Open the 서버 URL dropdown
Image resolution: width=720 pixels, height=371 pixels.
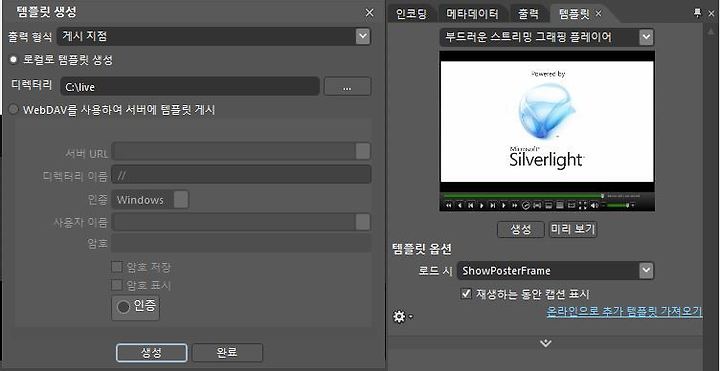point(363,151)
